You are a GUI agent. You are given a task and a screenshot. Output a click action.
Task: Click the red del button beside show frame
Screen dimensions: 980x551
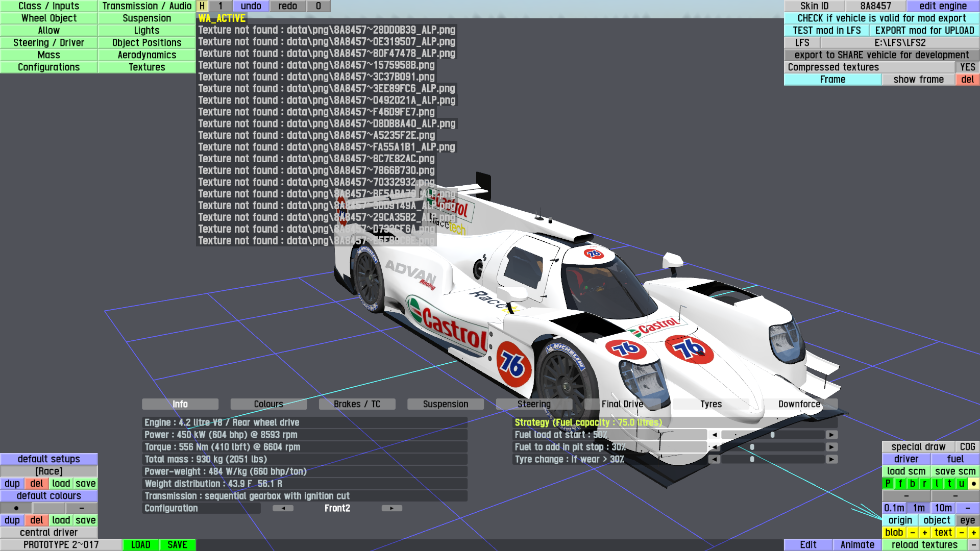tap(967, 80)
